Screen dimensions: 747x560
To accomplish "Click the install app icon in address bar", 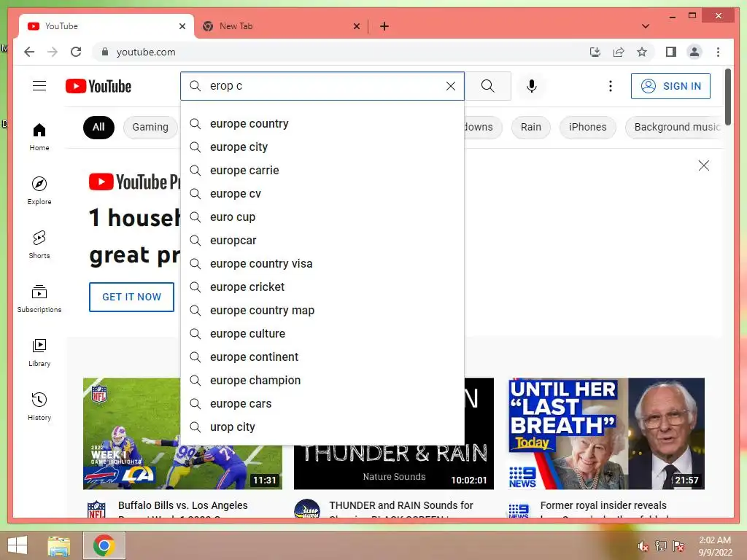I will 595,52.
